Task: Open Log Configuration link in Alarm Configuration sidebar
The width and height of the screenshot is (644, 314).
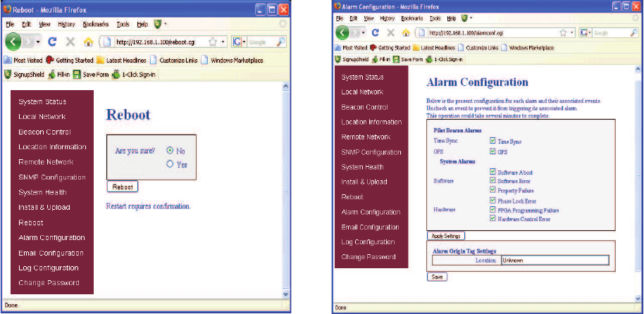Action: pos(368,242)
